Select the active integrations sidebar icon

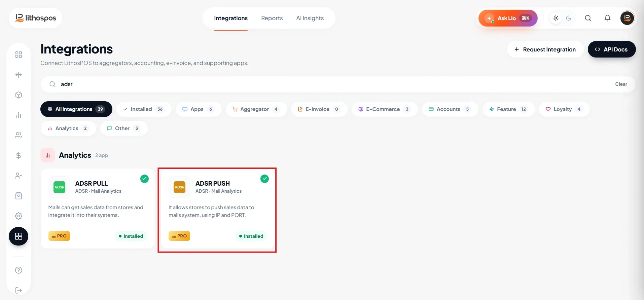point(19,236)
